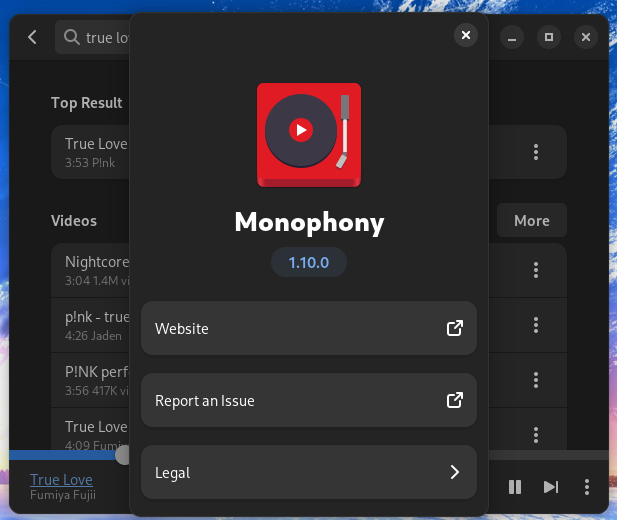Open three-dot menu for p!nk Jaden video
The image size is (617, 520).
point(536,325)
